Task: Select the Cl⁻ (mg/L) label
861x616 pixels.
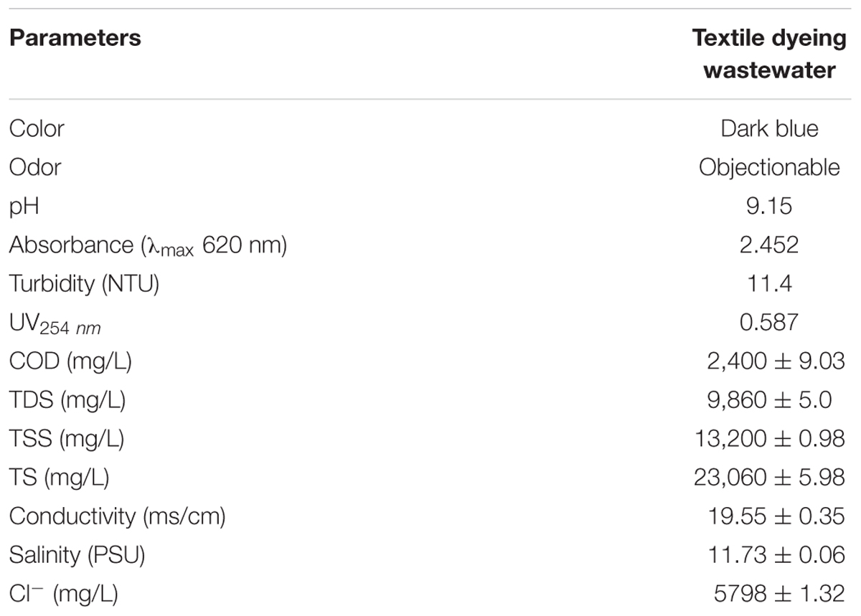Action: [x=63, y=592]
